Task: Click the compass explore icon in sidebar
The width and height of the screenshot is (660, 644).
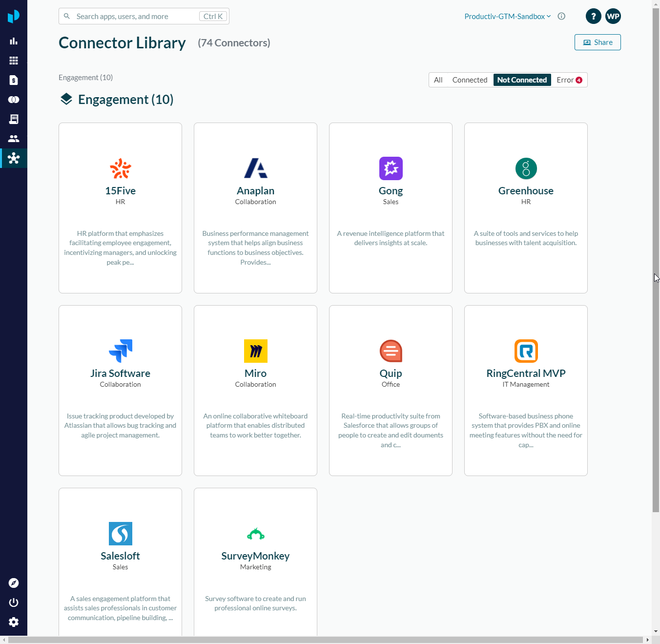Action: point(14,583)
